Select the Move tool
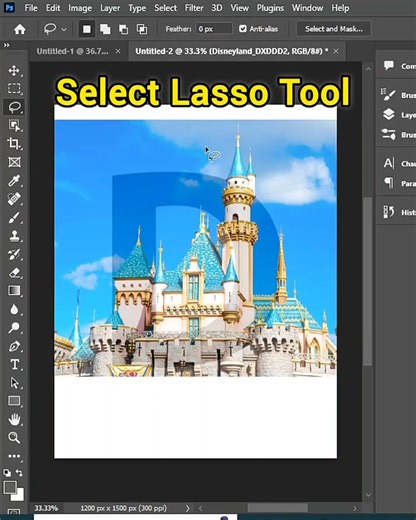This screenshot has height=520, width=416. pyautogui.click(x=14, y=71)
